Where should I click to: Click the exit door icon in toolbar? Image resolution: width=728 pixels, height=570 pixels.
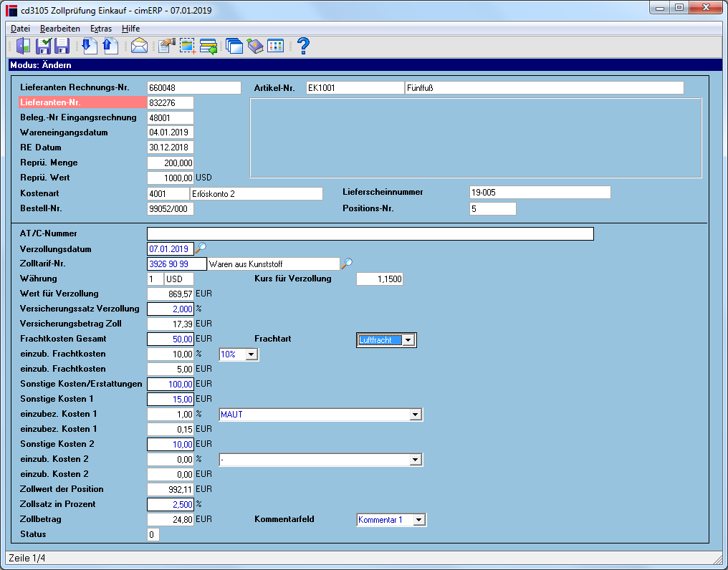(x=23, y=46)
